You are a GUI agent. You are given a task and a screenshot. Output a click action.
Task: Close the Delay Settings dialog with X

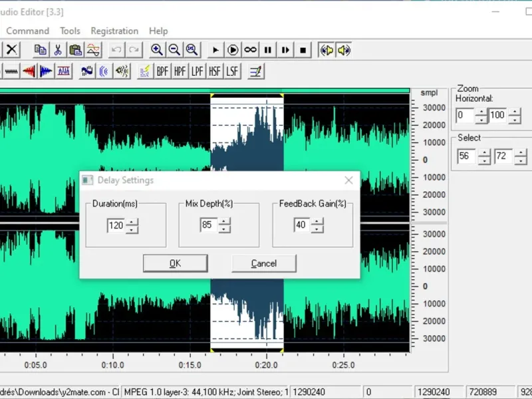[348, 180]
